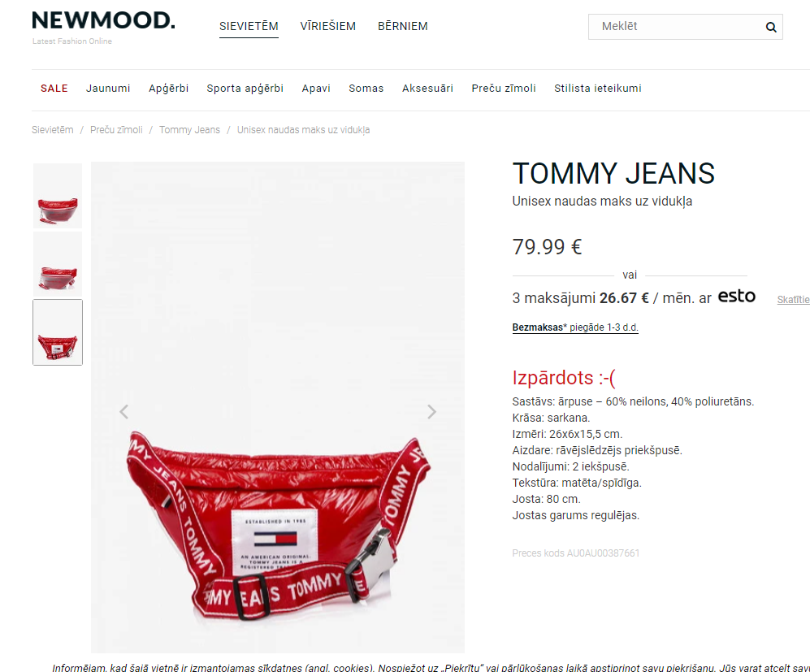Focus the Meklēt search field
This screenshot has width=810, height=672.
point(676,27)
